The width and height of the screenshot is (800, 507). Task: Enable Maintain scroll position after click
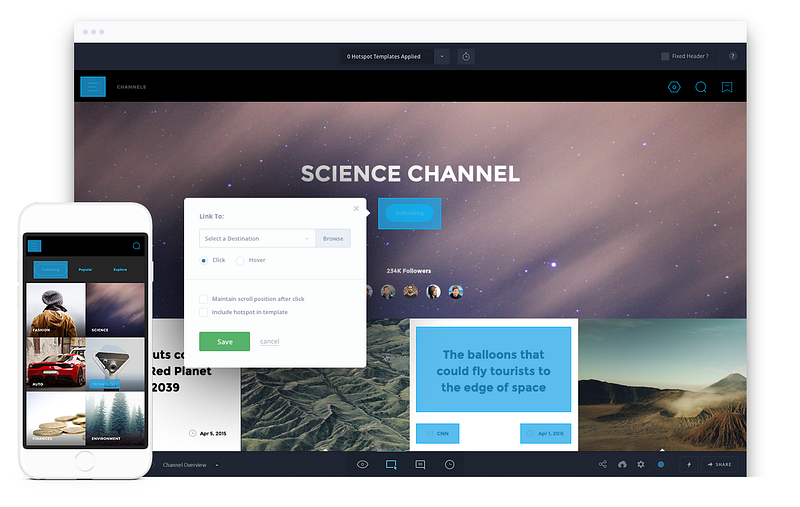click(x=204, y=299)
